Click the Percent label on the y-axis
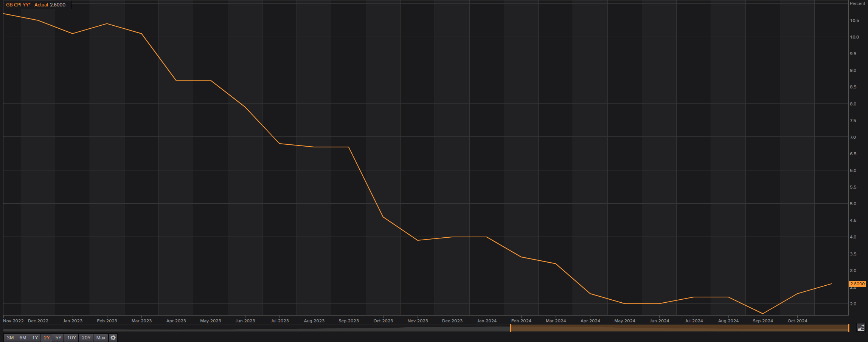The image size is (868, 342). 857,3
